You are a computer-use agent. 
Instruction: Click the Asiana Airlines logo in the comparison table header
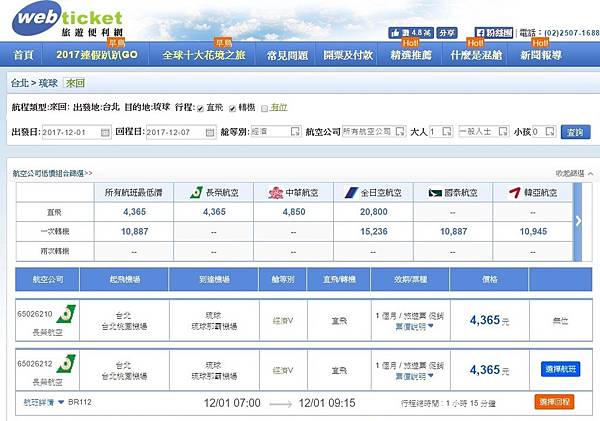[515, 193]
